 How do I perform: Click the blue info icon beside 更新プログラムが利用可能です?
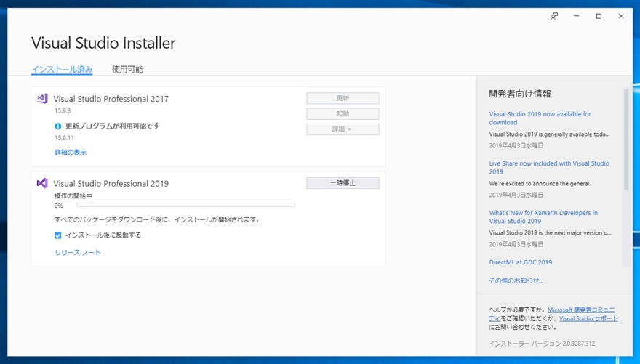pyautogui.click(x=58, y=126)
